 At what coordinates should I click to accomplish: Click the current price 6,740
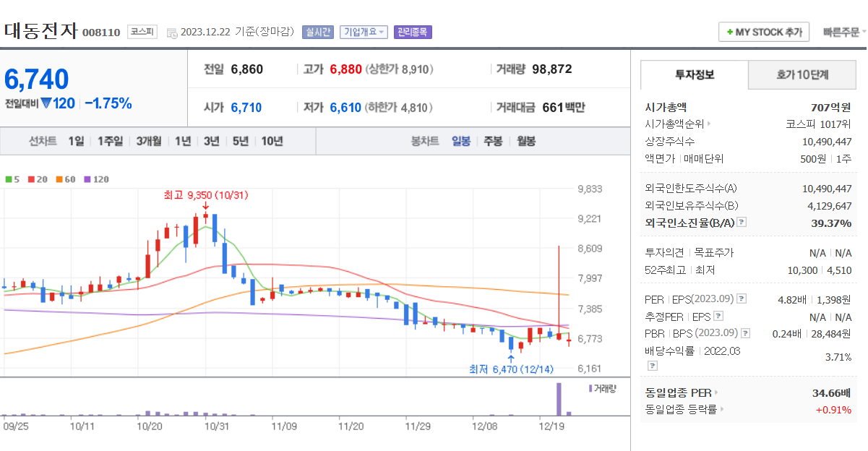tap(37, 80)
